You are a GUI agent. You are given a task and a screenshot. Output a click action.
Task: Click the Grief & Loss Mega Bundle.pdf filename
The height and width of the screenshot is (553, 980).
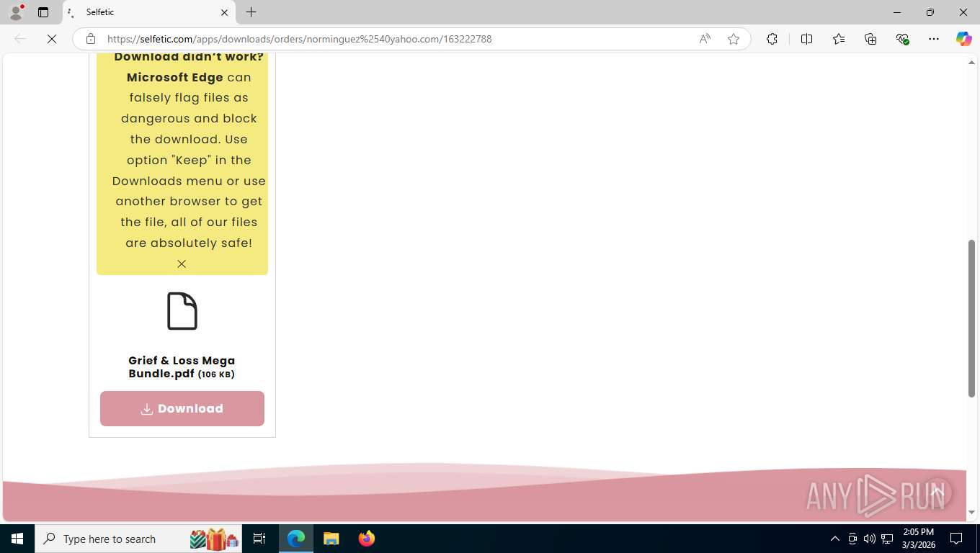(182, 367)
